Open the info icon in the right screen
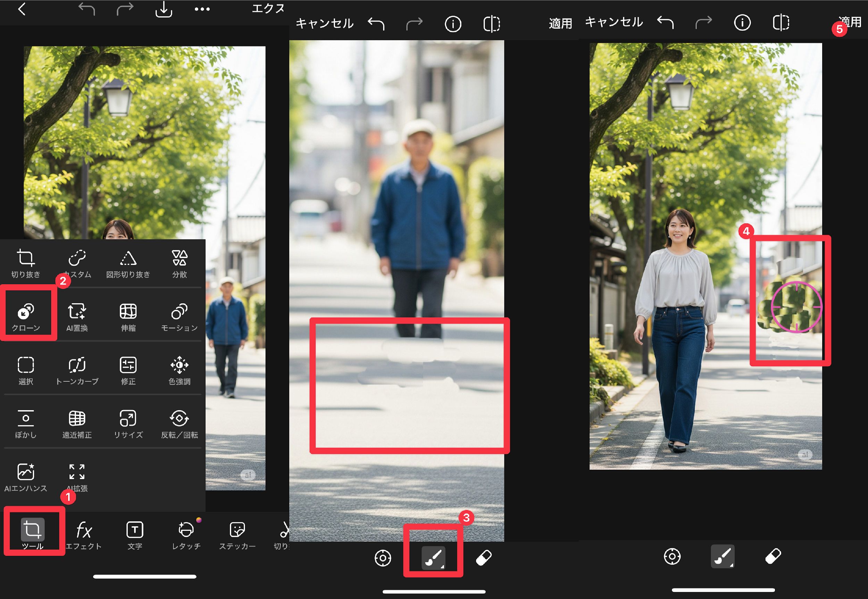868x599 pixels. [x=742, y=23]
